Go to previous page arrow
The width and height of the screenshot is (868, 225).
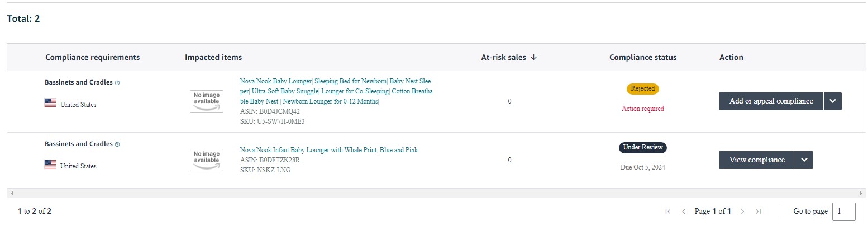click(x=683, y=212)
